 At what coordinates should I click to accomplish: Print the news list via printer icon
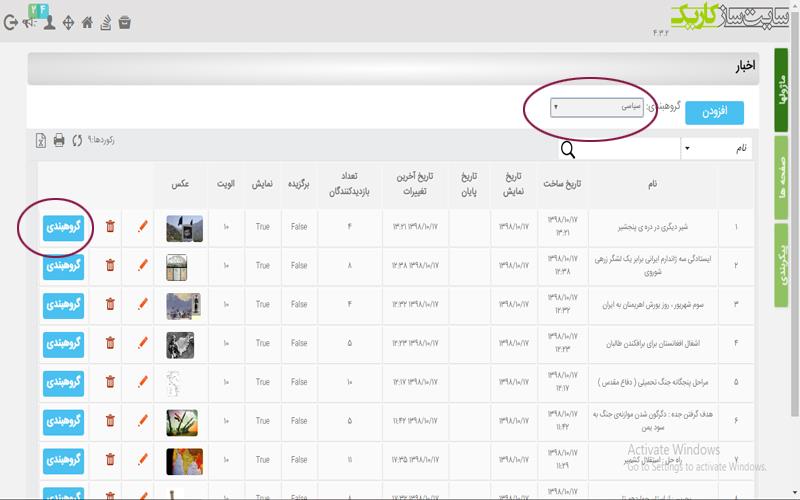[59, 140]
